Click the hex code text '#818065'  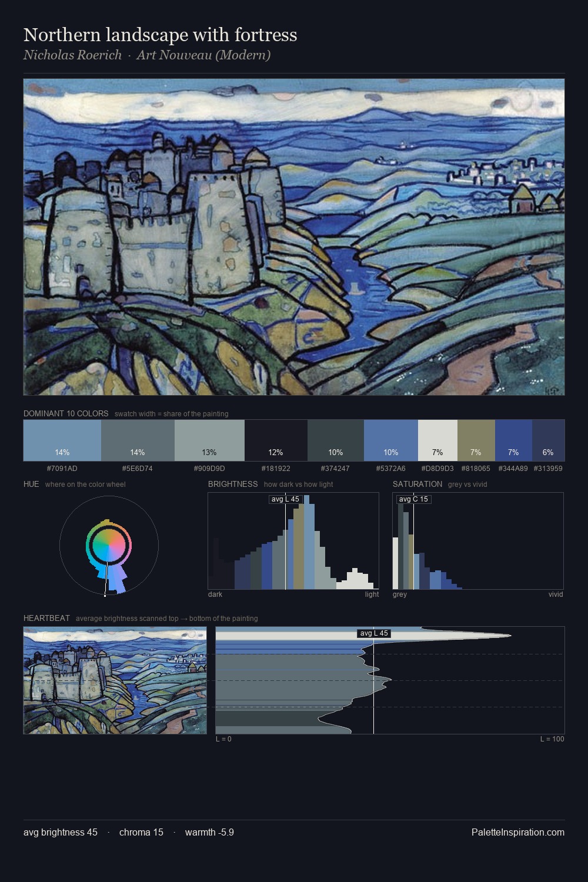pos(476,469)
